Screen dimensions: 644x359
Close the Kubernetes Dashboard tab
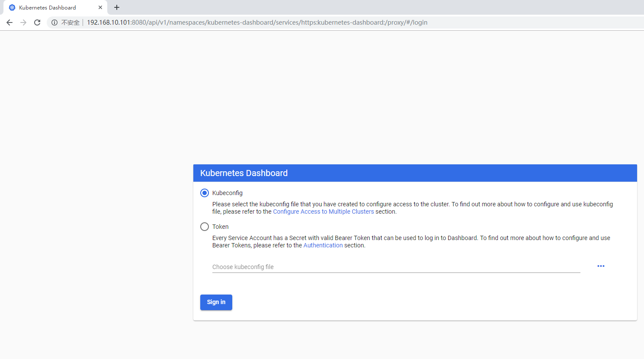tap(100, 7)
